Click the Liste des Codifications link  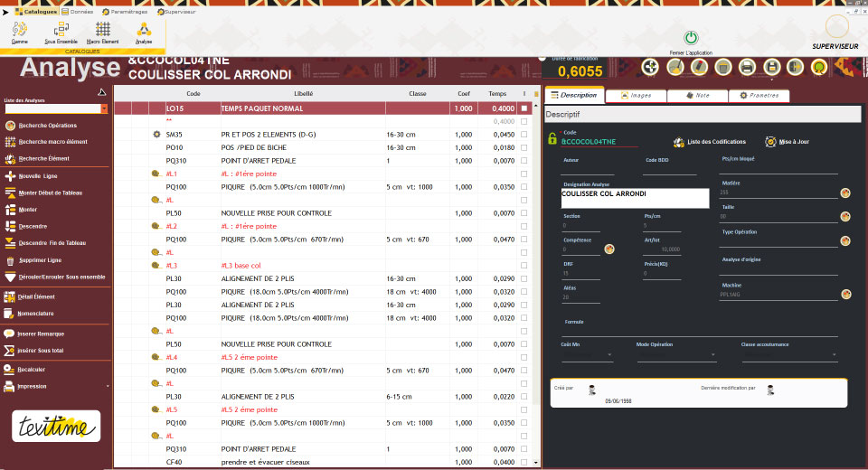(x=711, y=142)
